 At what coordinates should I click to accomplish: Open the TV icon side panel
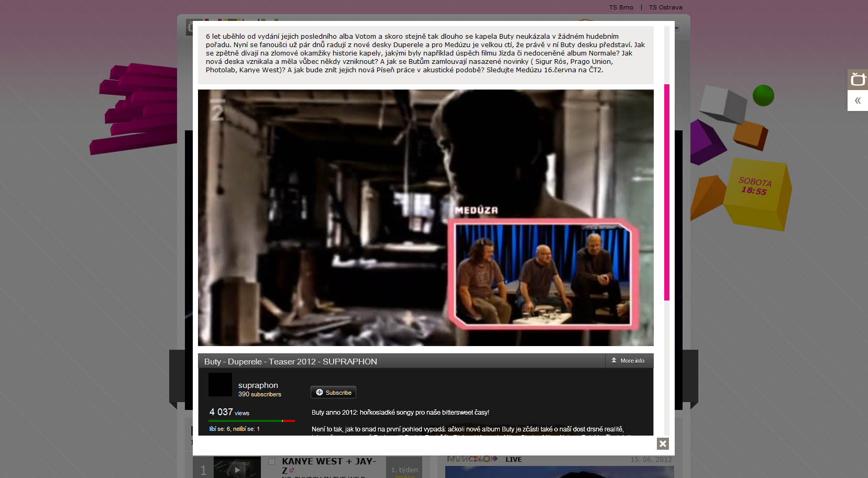click(x=858, y=80)
